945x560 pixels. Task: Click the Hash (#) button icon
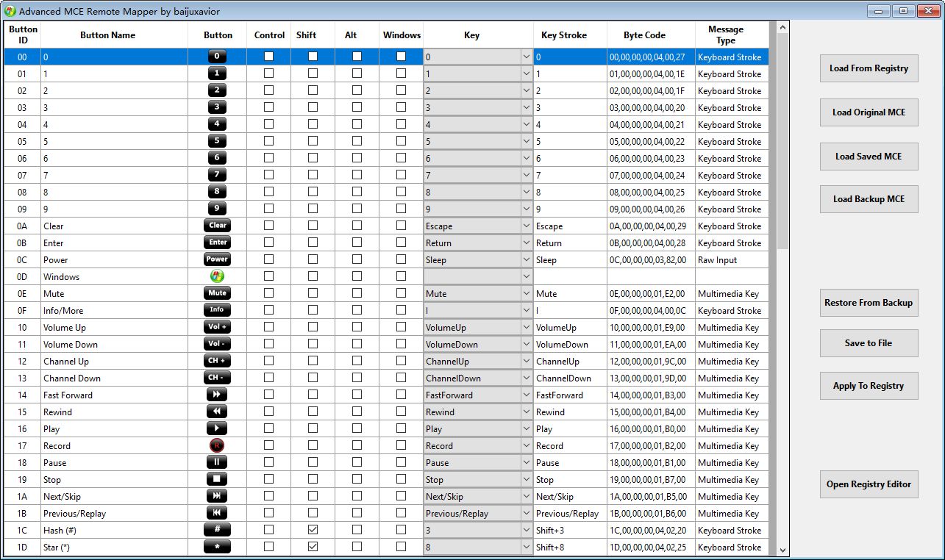tap(217, 530)
